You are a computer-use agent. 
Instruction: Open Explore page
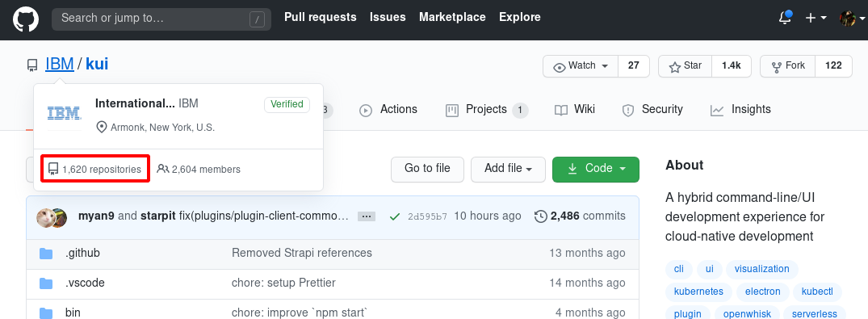(520, 17)
